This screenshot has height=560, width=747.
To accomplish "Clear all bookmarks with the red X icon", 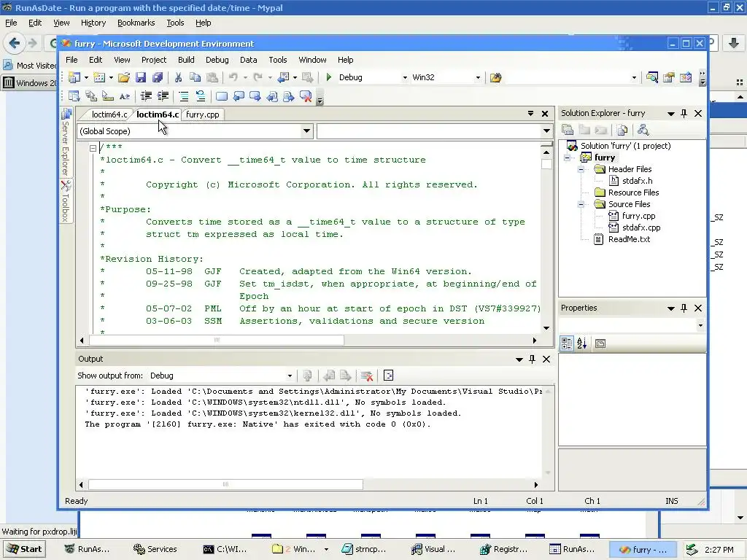I will point(306,96).
